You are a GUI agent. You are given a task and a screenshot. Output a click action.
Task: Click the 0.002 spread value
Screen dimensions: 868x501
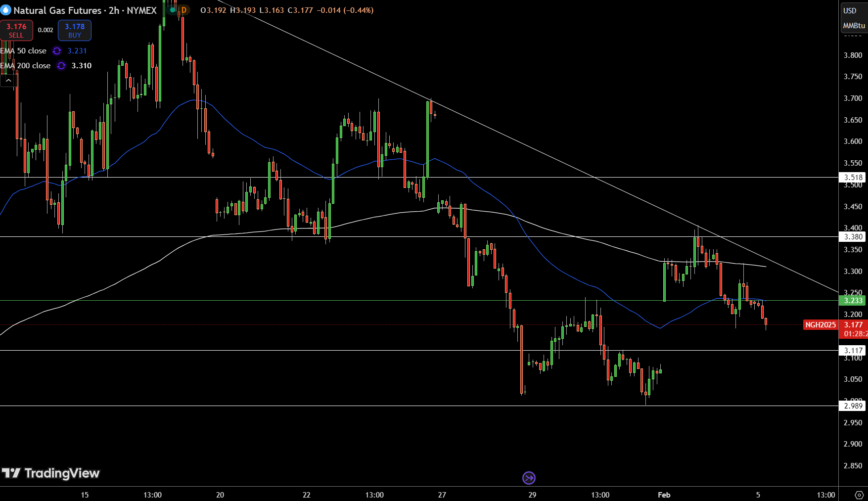click(46, 30)
